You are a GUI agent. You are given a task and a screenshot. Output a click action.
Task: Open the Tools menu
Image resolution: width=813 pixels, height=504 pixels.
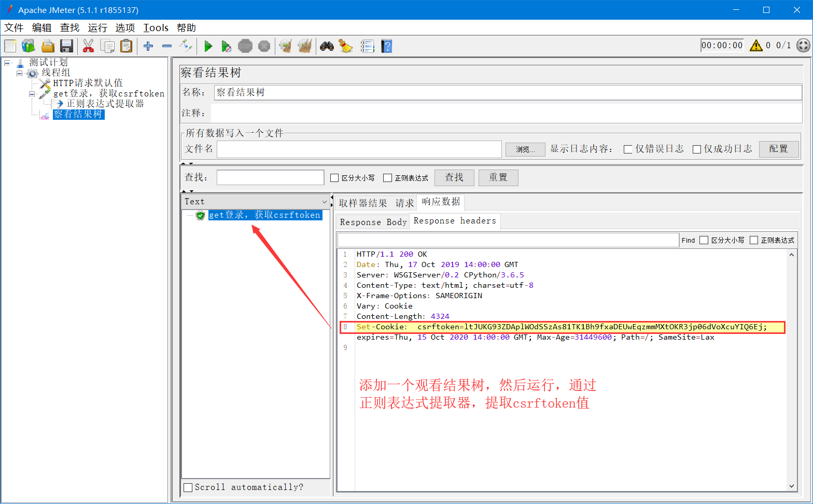point(156,27)
